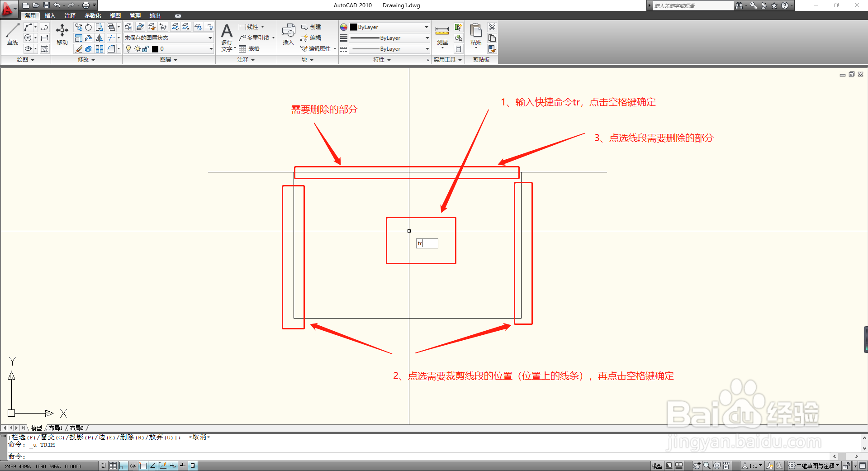Open the ByLayer linetype dropdown

389,49
